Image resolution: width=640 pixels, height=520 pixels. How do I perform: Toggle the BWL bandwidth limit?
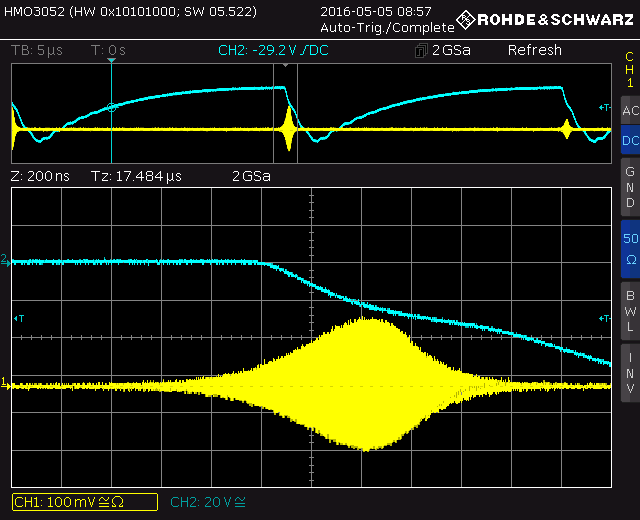point(629,310)
